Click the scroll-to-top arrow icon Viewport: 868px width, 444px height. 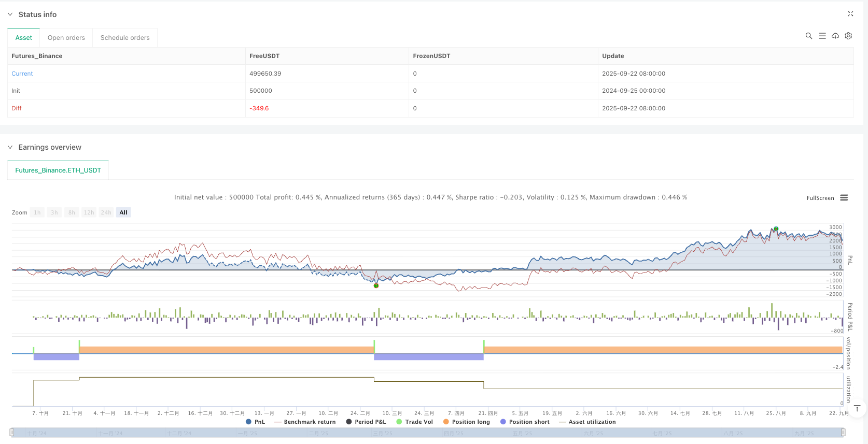tap(857, 408)
